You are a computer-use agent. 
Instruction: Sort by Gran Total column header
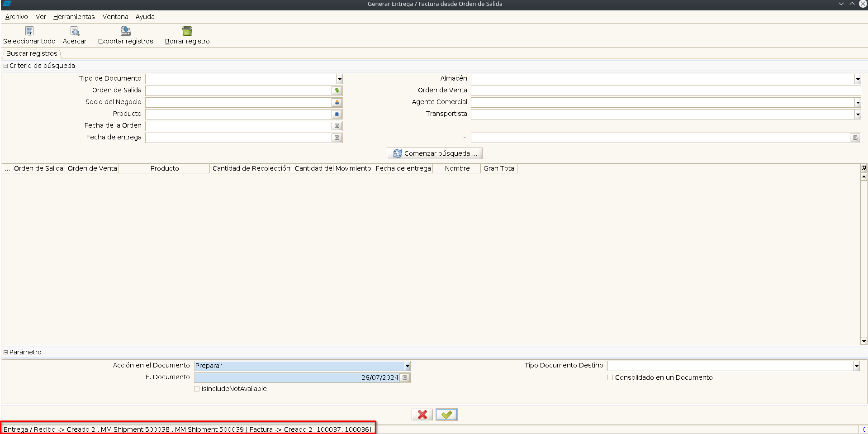[x=499, y=168]
